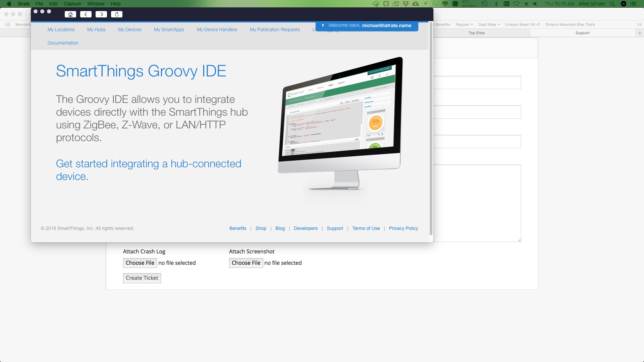The width and height of the screenshot is (644, 362).
Task: Click the cloud upload menu bar icon
Action: (x=416, y=4)
